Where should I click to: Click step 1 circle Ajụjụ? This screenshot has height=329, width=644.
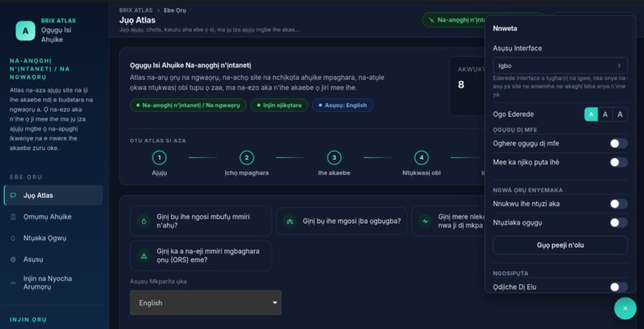[x=159, y=157]
